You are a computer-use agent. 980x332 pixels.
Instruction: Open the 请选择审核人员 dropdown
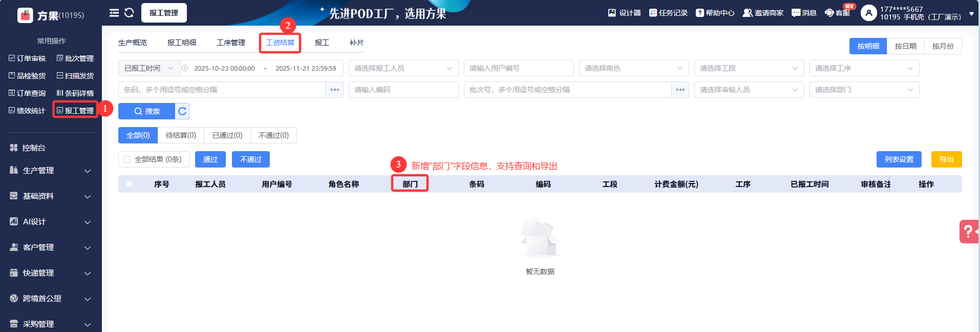pos(749,90)
